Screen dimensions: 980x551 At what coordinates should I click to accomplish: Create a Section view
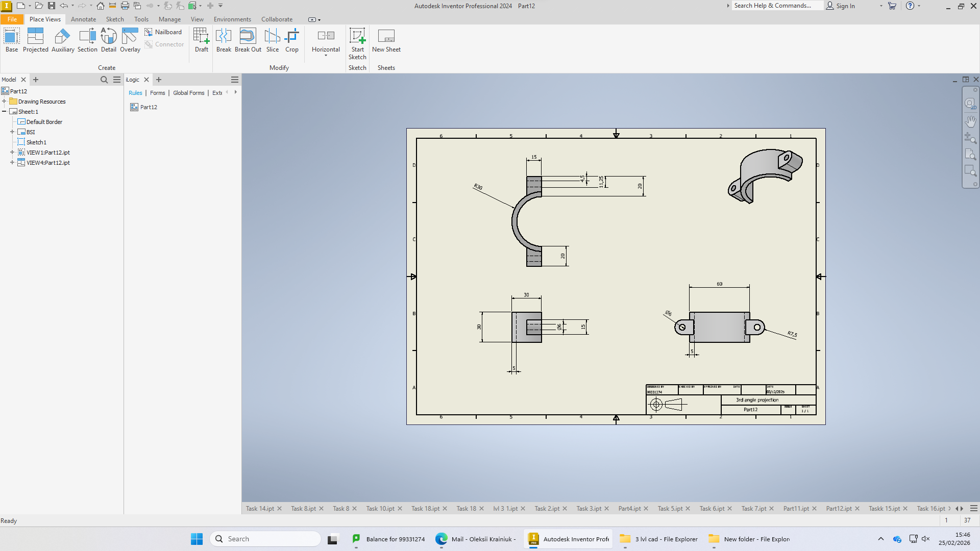(87, 40)
